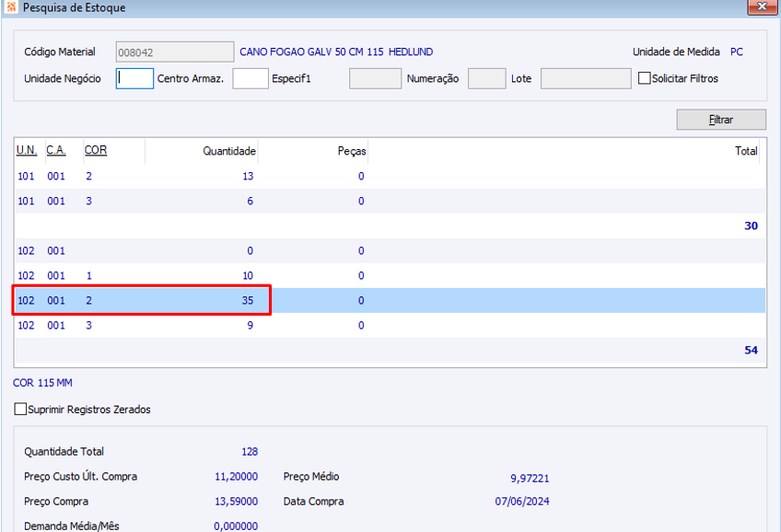Select the 102 row with quantity 10

tap(390, 276)
